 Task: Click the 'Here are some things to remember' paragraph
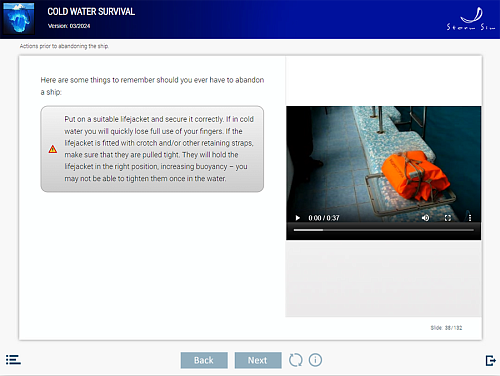pos(152,86)
